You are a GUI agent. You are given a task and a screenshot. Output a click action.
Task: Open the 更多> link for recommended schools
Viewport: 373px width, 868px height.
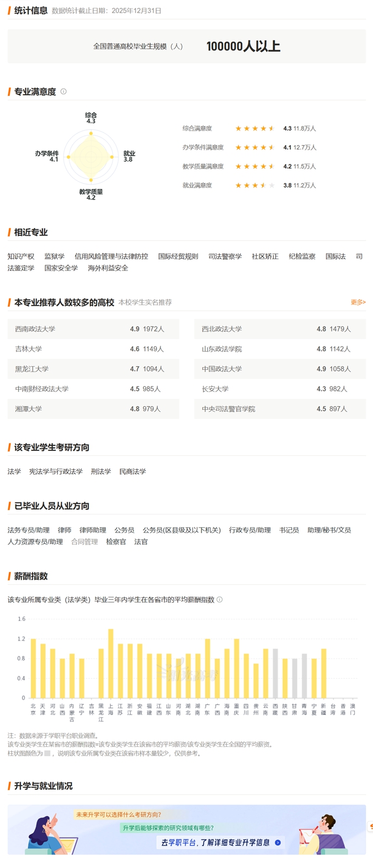point(358,302)
